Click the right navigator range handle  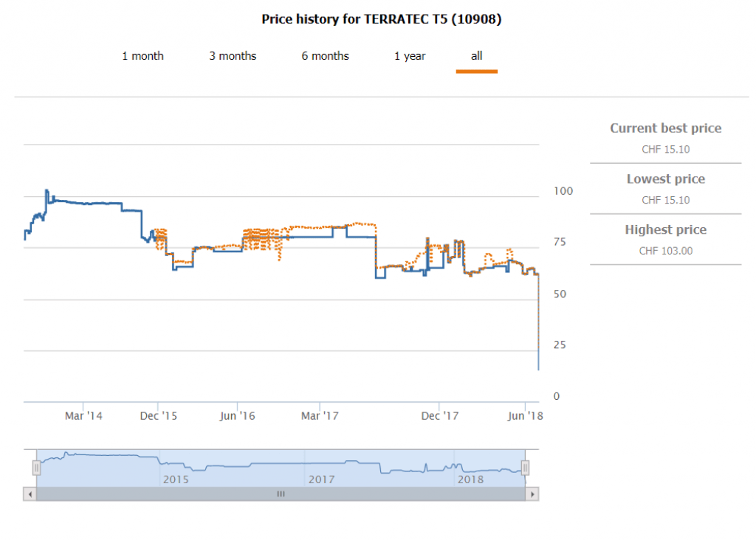pos(525,468)
